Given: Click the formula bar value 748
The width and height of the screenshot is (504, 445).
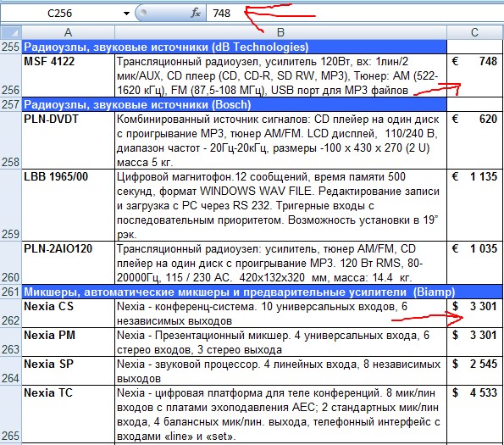Looking at the screenshot, I should click(x=222, y=14).
